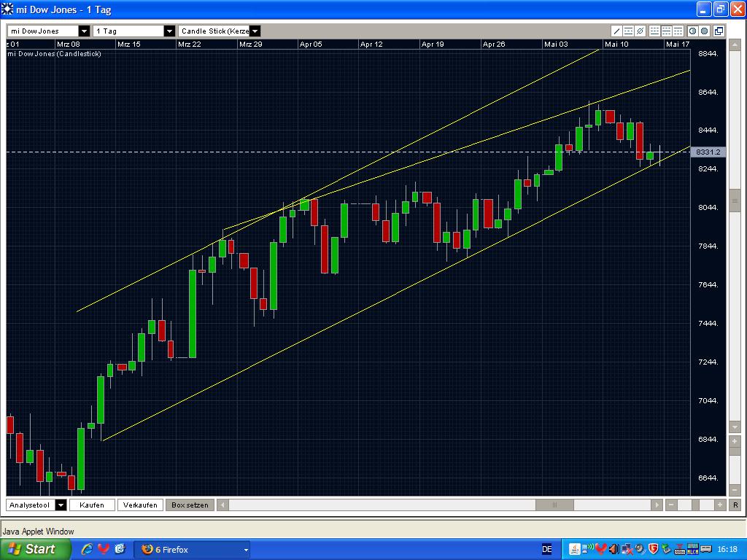Viewport: 747px width, 560px height.
Task: Click the horizontal zoom minus button
Action: [671, 505]
